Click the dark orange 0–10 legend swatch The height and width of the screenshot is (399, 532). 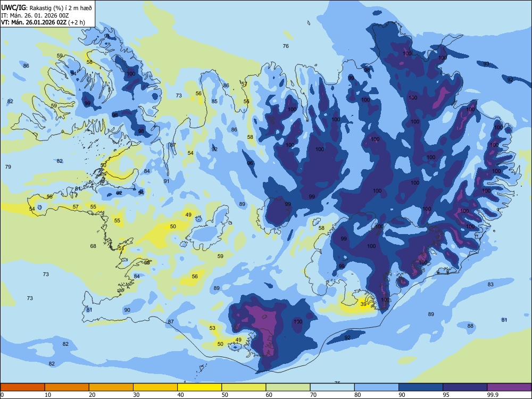click(x=22, y=387)
